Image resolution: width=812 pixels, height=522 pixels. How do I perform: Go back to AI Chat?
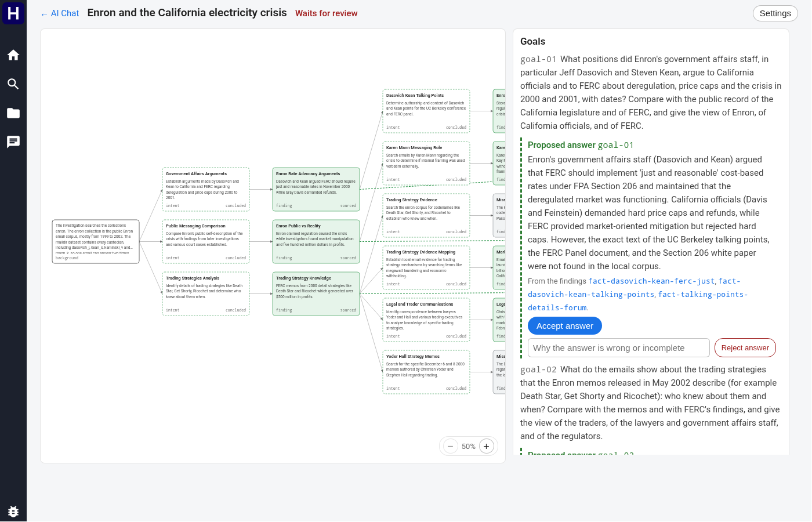click(60, 13)
